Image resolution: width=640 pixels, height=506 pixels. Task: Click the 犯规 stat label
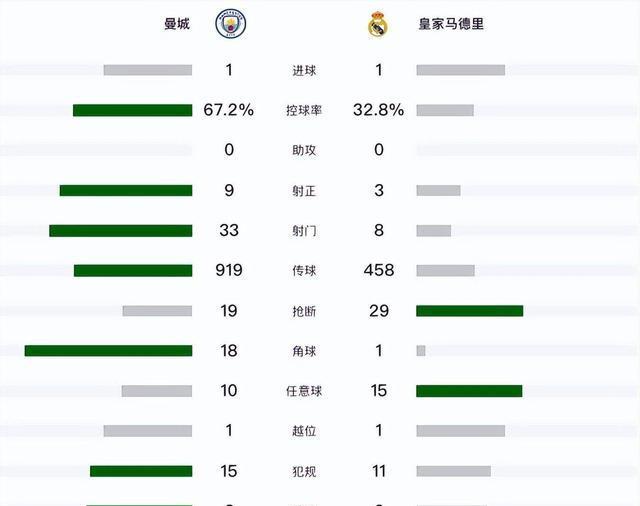point(304,471)
